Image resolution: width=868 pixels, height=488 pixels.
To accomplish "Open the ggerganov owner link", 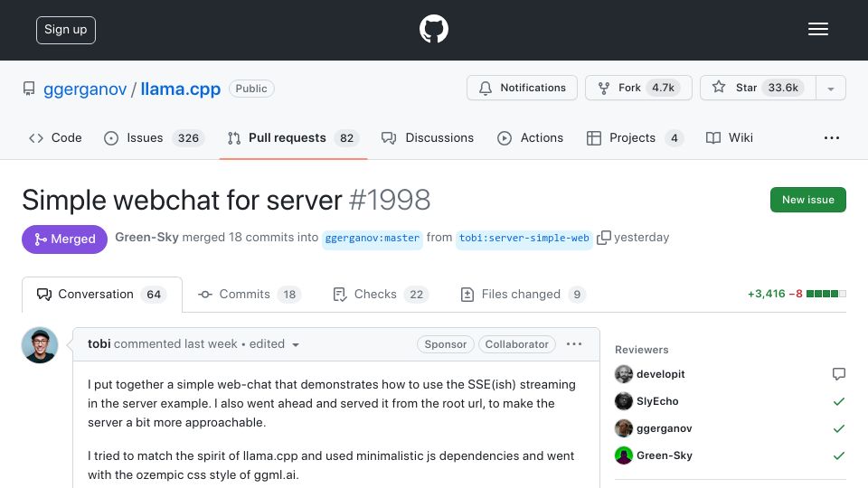I will click(85, 89).
